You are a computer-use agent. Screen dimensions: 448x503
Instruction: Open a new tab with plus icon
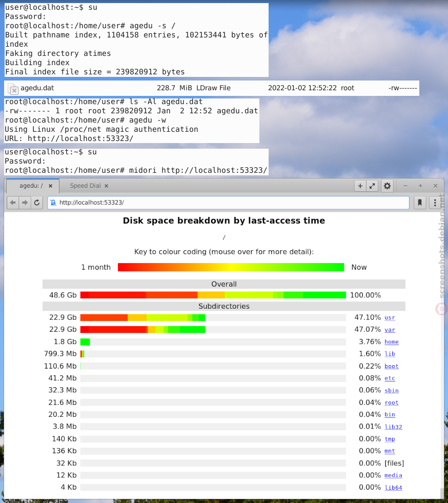360,186
